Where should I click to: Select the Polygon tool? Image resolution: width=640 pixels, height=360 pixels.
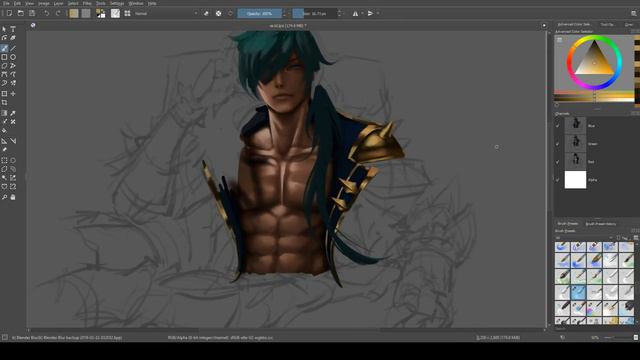pyautogui.click(x=4, y=66)
